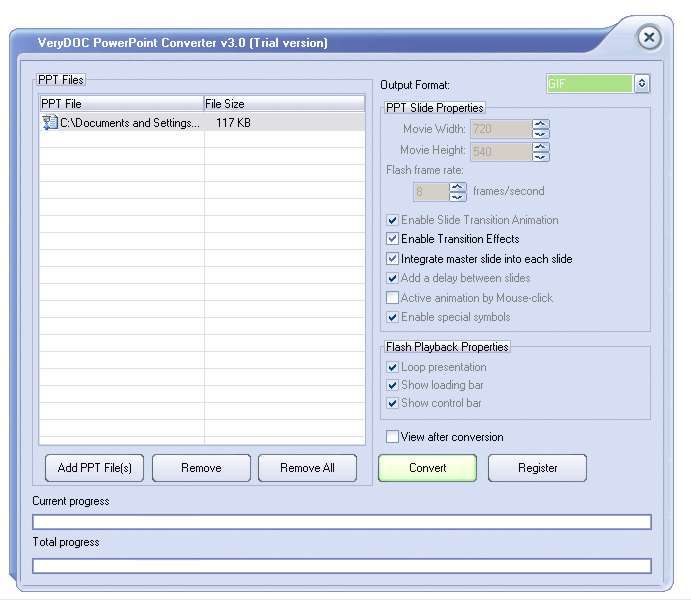Toggle Enable Transition Effects checkbox

coord(392,239)
